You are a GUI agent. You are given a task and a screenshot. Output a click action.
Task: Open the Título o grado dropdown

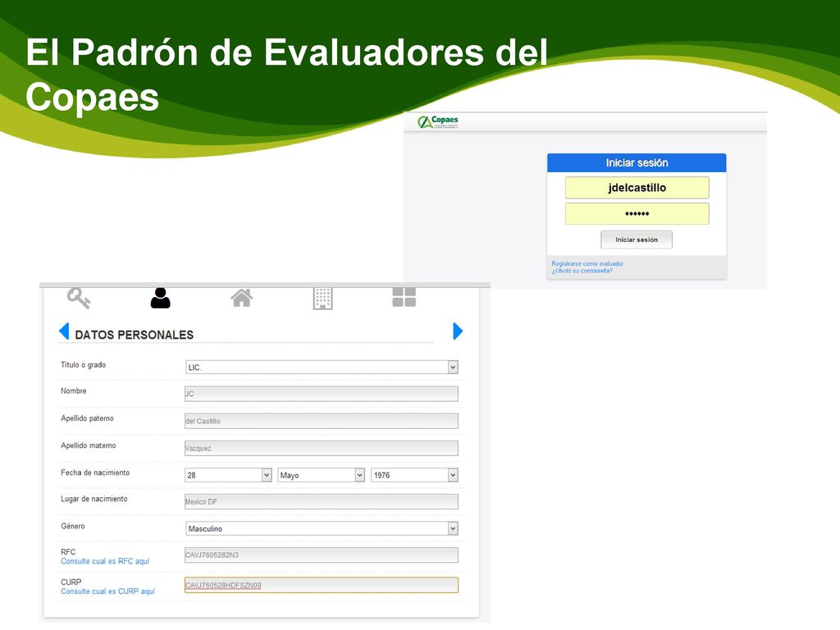point(322,367)
